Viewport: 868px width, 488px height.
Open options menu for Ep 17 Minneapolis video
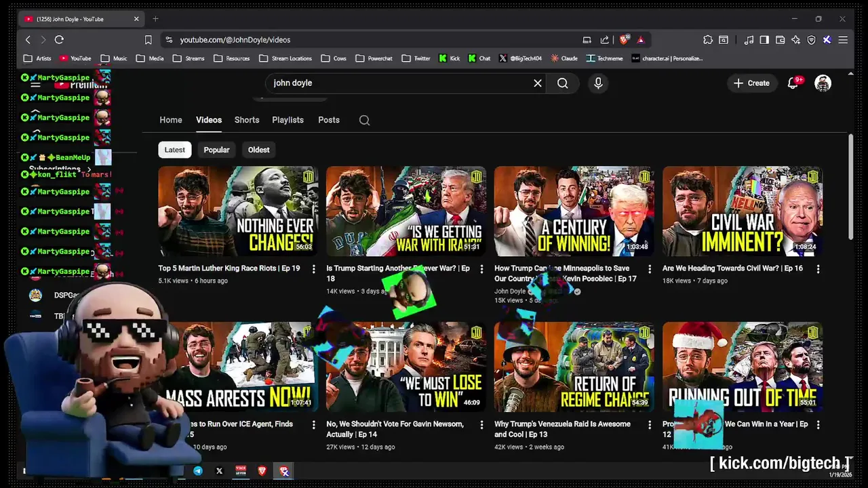650,269
